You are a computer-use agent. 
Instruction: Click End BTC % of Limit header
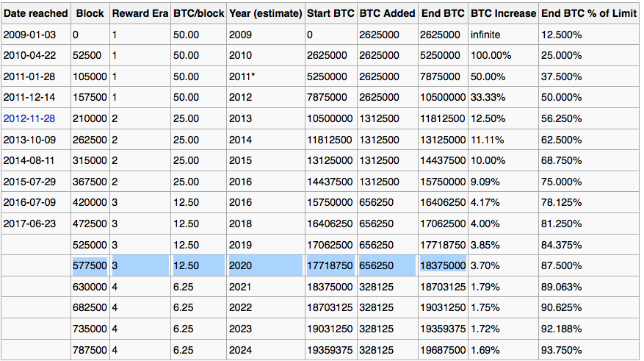point(589,13)
